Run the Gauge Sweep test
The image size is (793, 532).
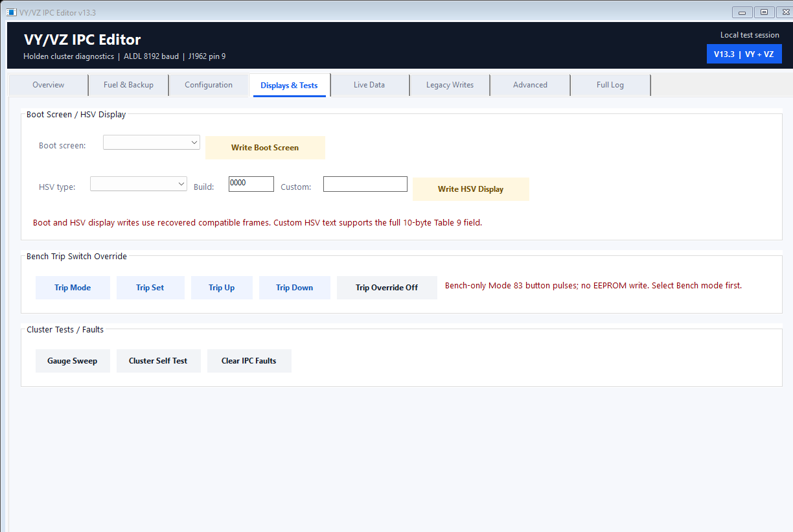click(73, 361)
